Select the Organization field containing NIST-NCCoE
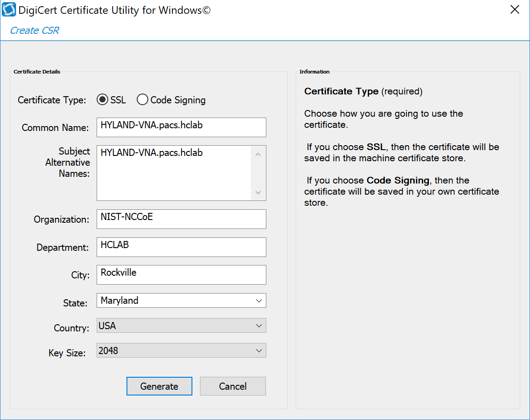Screen dimensions: 530x420 click(181, 219)
